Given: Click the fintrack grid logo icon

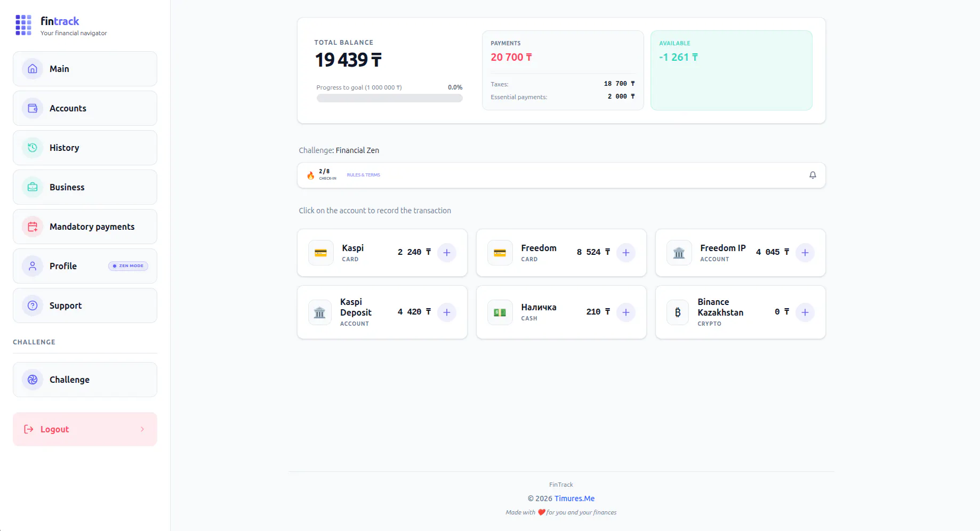Looking at the screenshot, I should tap(23, 25).
